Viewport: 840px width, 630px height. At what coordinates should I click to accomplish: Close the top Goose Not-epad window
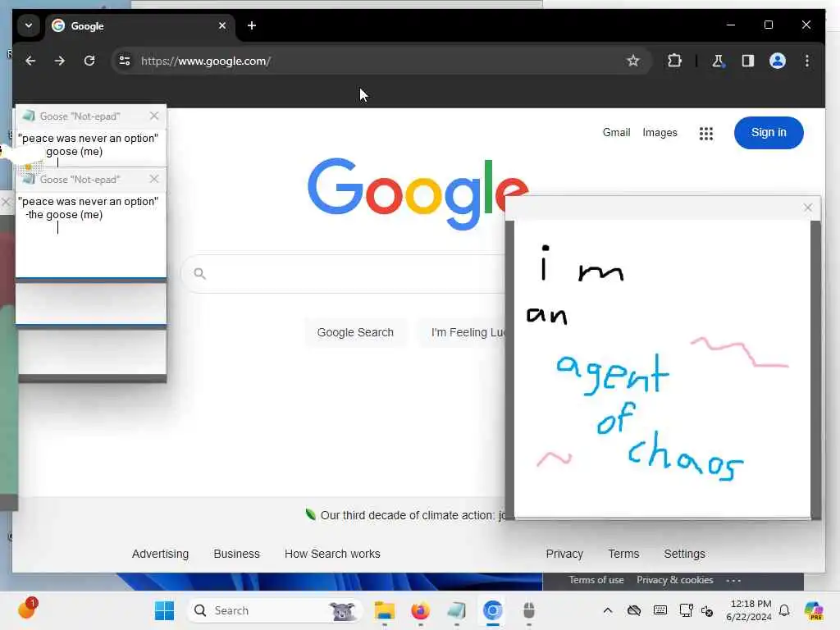(154, 116)
